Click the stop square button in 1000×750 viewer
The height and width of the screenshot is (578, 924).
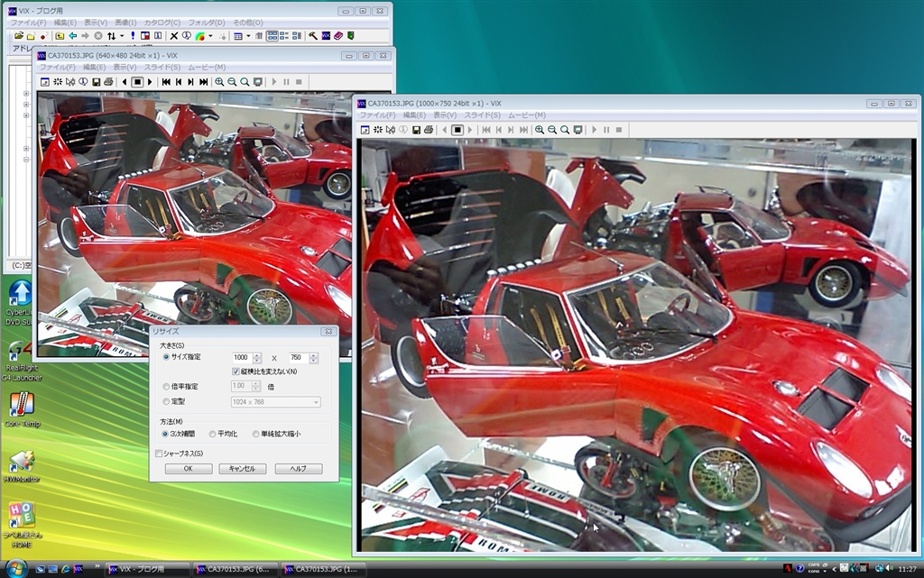tap(457, 130)
